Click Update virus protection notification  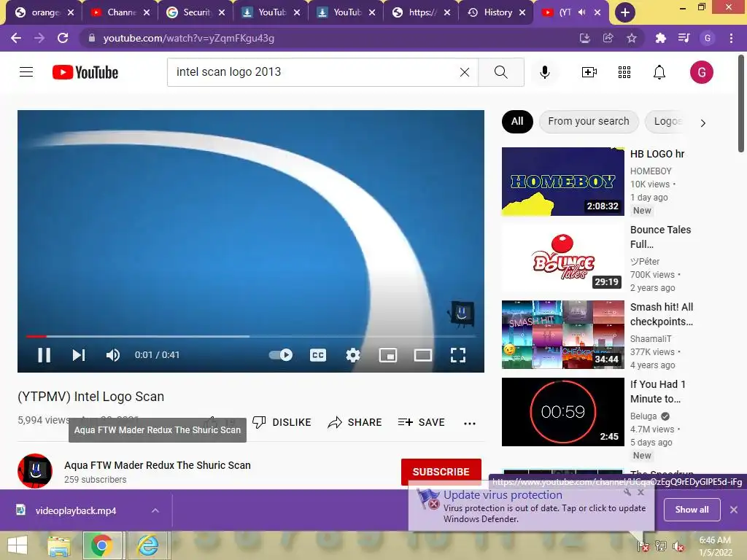pos(532,507)
